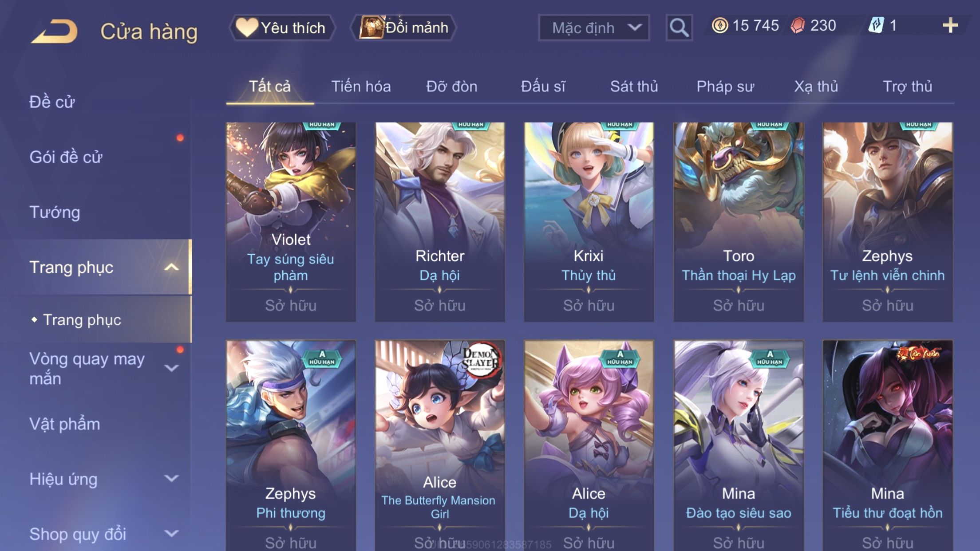Screen dimensions: 980x551
Task: Click the chest icon in Đổi mảnh
Action: (371, 27)
